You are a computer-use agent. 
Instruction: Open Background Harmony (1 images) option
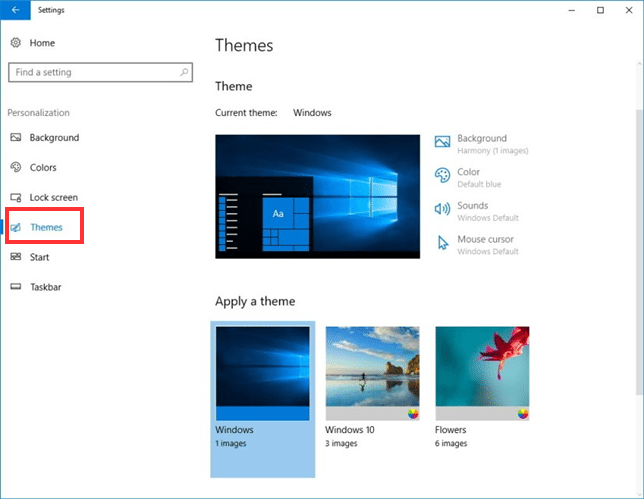pyautogui.click(x=481, y=144)
